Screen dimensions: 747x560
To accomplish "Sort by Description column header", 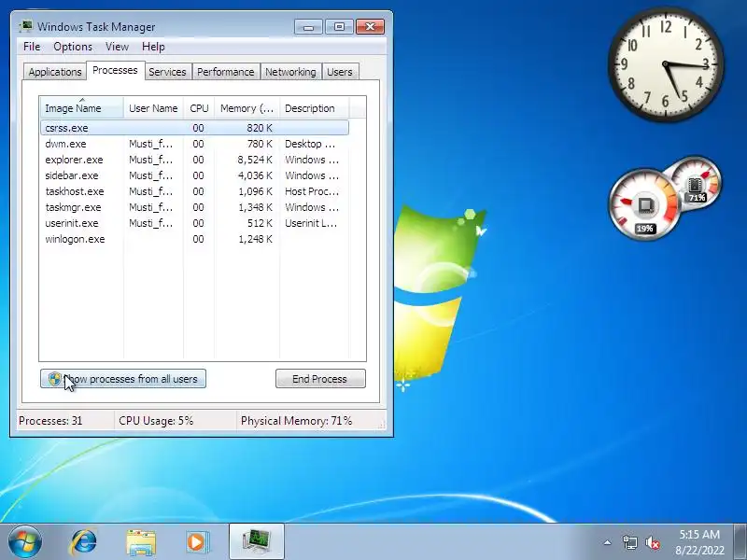I will pos(315,108).
